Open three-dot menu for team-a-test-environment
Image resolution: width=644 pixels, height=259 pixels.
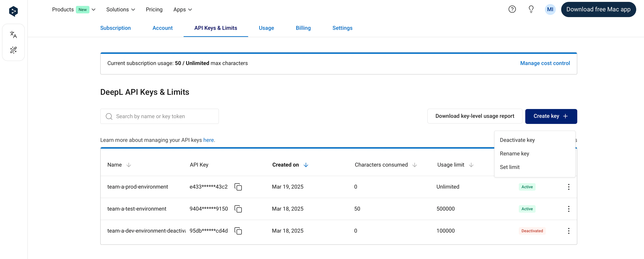click(568, 209)
